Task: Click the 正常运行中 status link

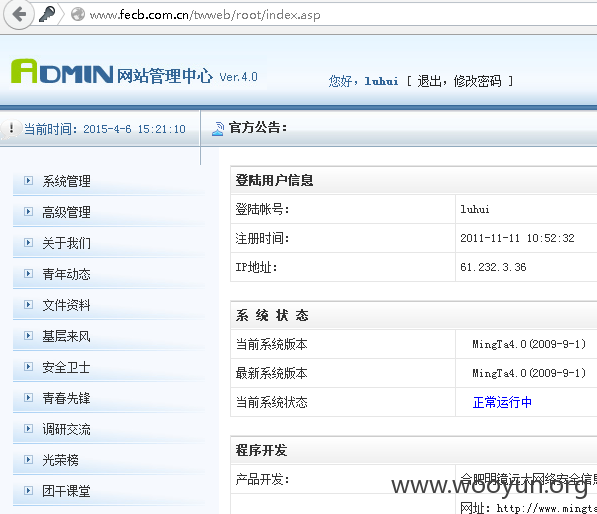Action: pyautogui.click(x=502, y=402)
